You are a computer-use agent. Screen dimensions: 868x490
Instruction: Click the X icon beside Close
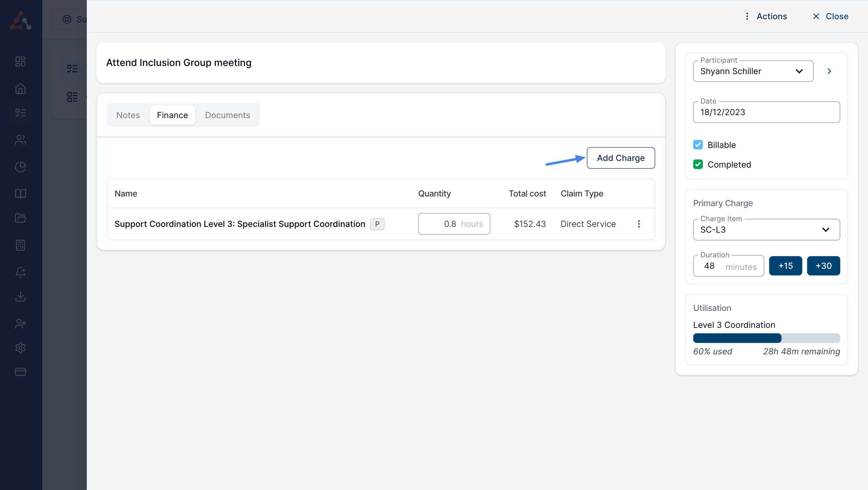click(x=816, y=16)
